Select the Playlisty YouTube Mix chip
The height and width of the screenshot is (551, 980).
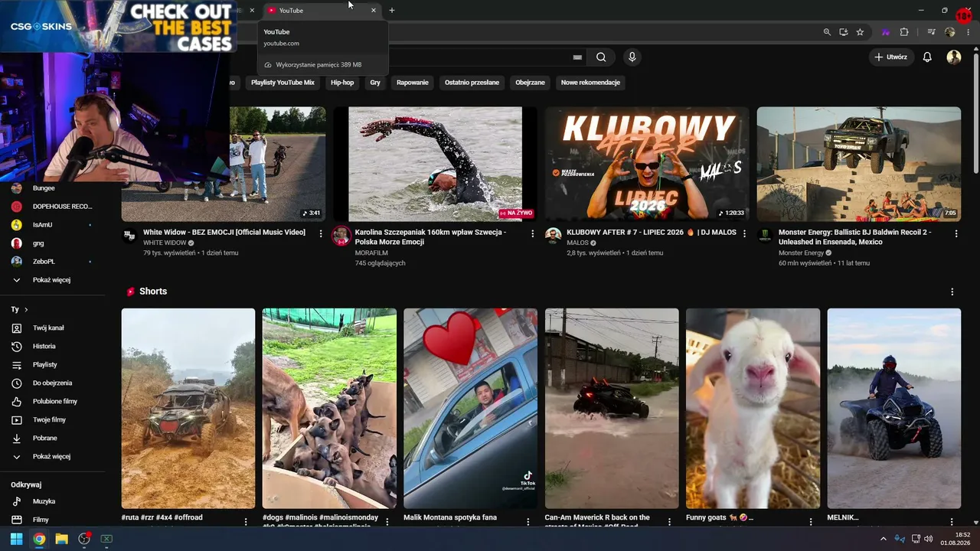(x=283, y=82)
